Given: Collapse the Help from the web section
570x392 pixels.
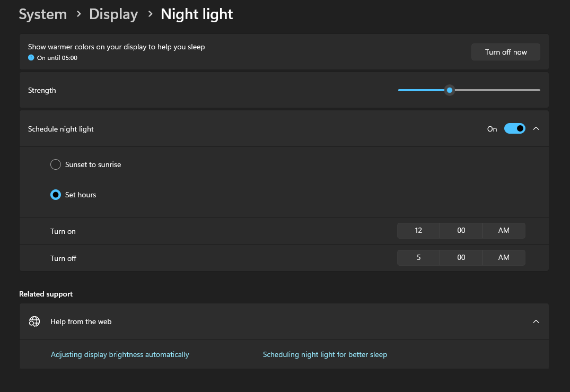Looking at the screenshot, I should [x=536, y=321].
